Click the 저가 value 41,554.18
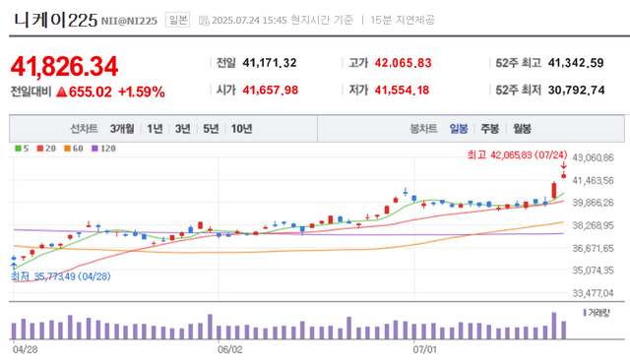This screenshot has width=630, height=364. pyautogui.click(x=402, y=91)
